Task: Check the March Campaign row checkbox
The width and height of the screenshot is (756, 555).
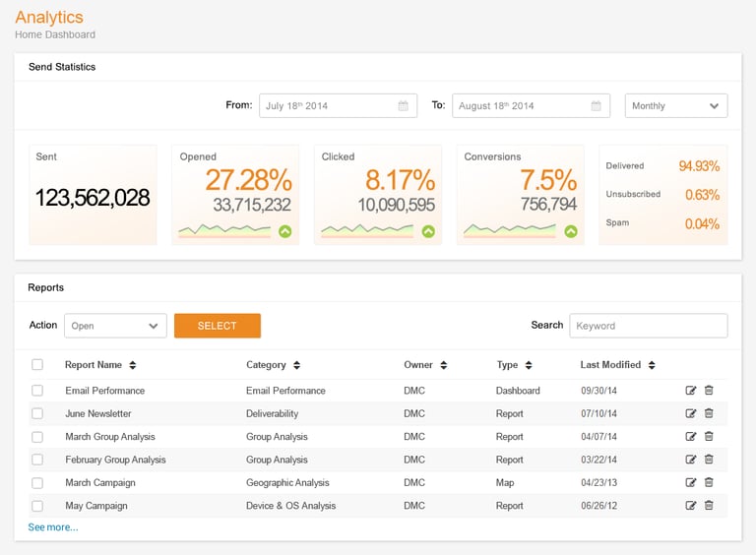Action: coord(37,483)
